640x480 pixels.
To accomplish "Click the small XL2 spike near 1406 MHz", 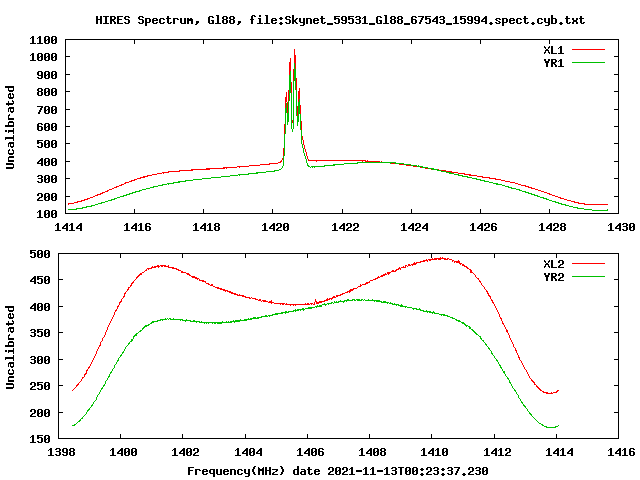I will [x=316, y=301].
